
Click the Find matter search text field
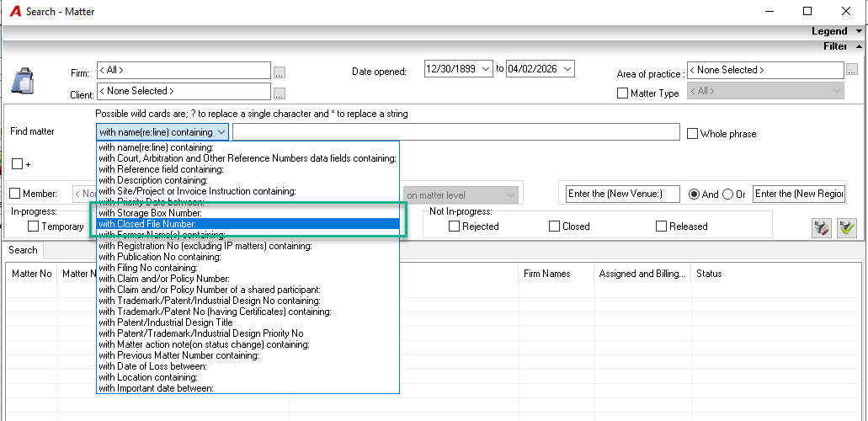(456, 132)
